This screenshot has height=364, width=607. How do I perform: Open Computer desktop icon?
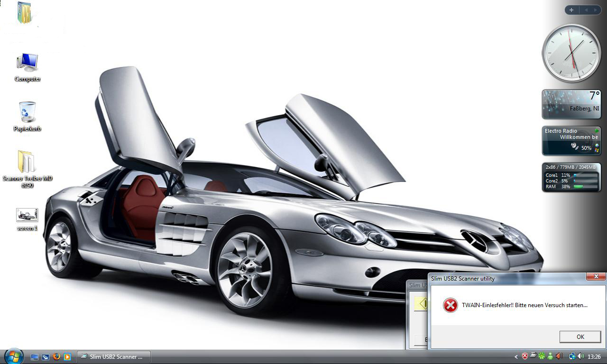[x=28, y=67]
